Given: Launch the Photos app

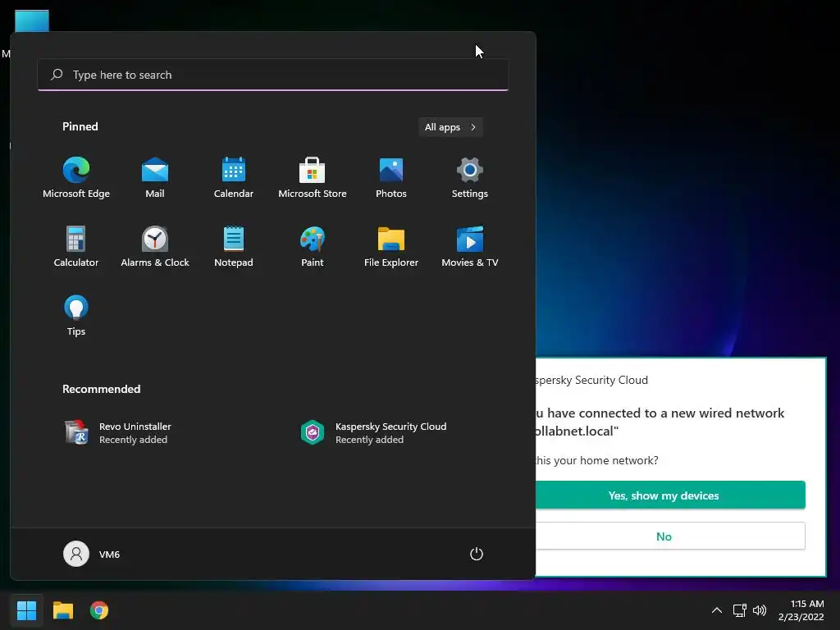Looking at the screenshot, I should (x=391, y=178).
